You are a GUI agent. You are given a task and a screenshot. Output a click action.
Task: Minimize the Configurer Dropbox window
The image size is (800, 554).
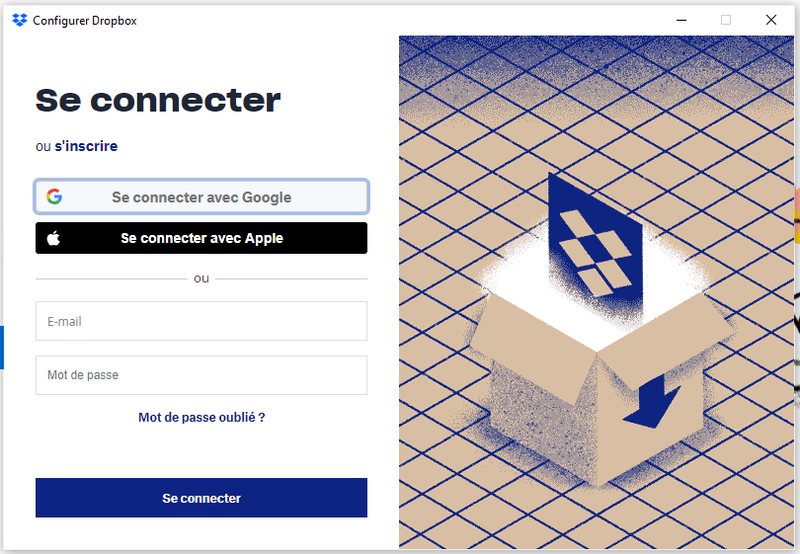pos(681,20)
